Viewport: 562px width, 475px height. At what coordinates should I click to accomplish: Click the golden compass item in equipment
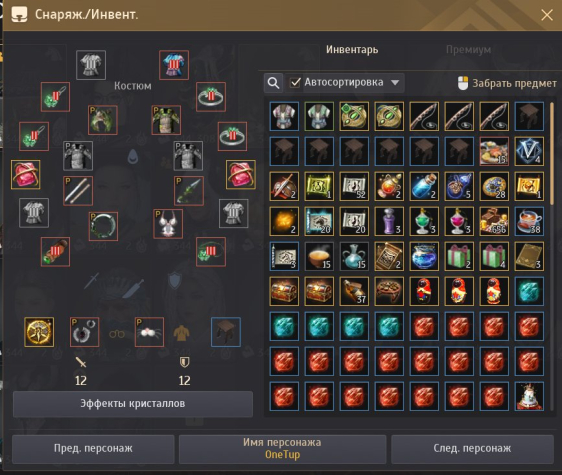[x=39, y=332]
